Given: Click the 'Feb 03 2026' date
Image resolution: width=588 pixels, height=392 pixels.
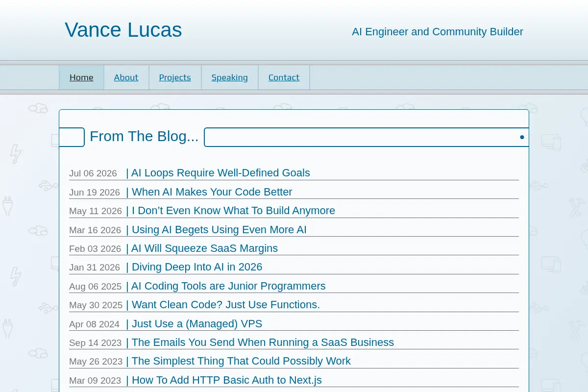Looking at the screenshot, I should click(x=95, y=249).
